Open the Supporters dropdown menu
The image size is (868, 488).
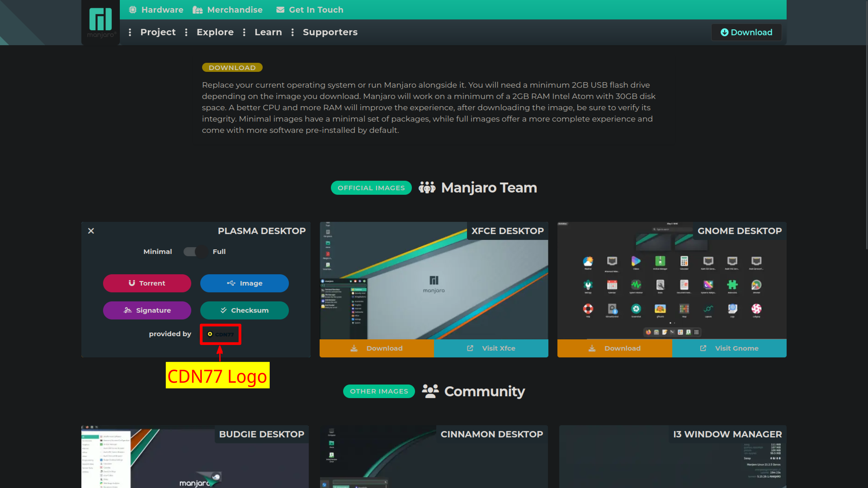(x=330, y=32)
